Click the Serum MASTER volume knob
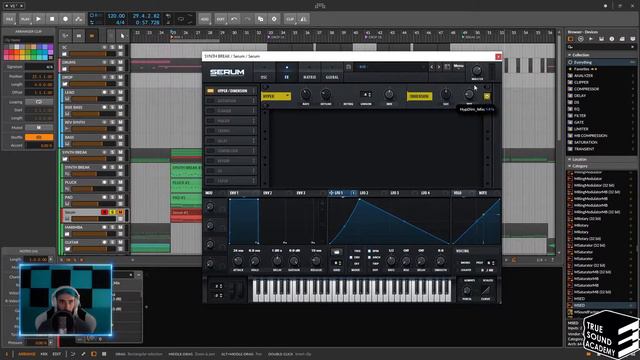Viewport: 640px width, 360px height. pos(477,70)
